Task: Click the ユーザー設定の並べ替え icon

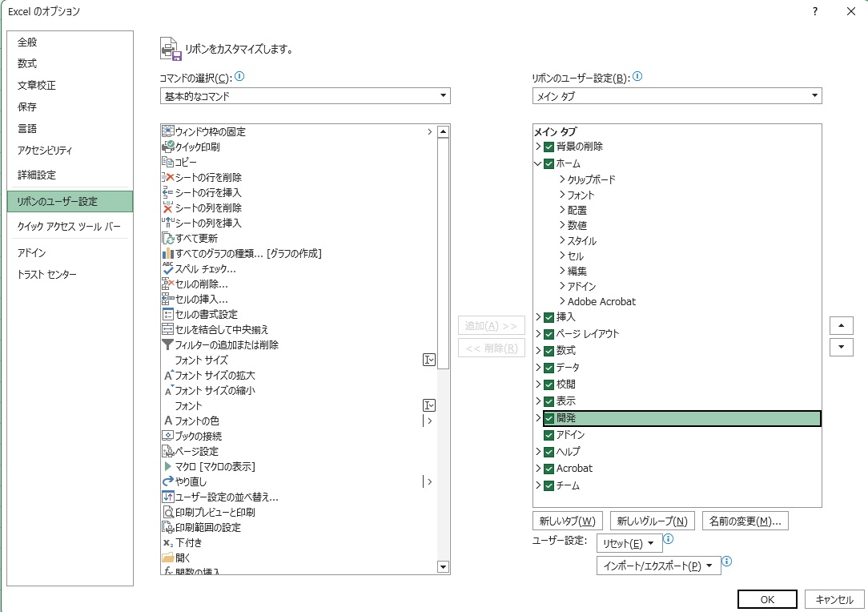Action: tap(167, 497)
